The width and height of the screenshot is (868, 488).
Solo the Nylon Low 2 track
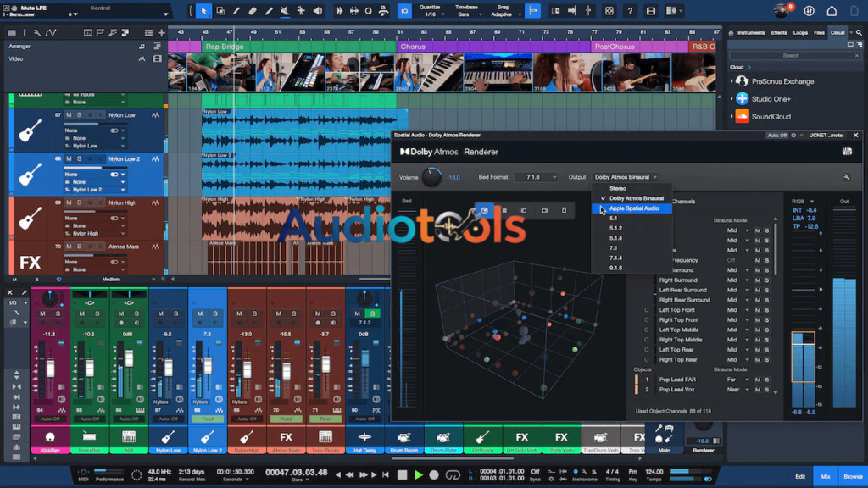click(x=79, y=157)
